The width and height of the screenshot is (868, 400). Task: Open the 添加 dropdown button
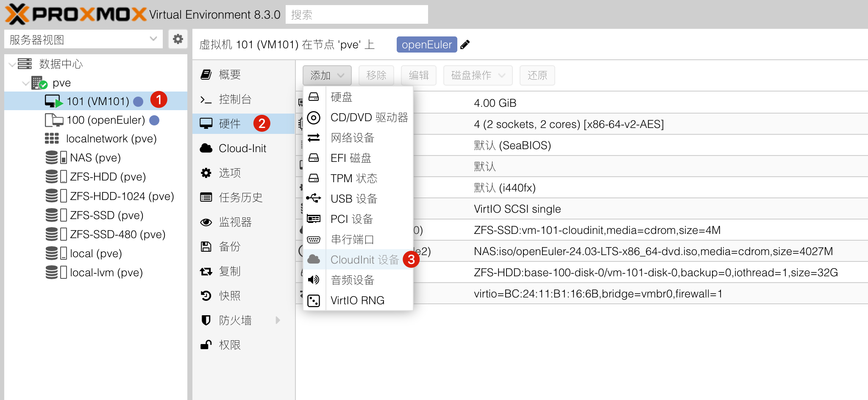(x=327, y=75)
